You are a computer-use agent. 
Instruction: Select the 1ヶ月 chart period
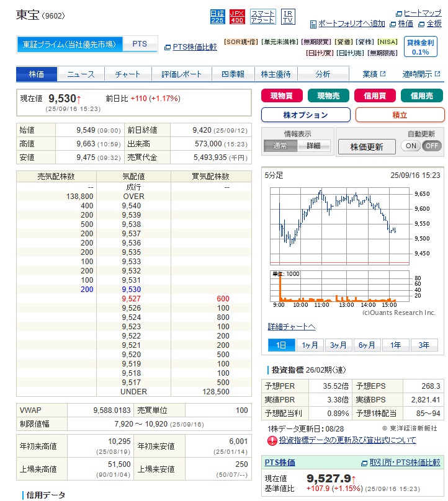click(310, 345)
